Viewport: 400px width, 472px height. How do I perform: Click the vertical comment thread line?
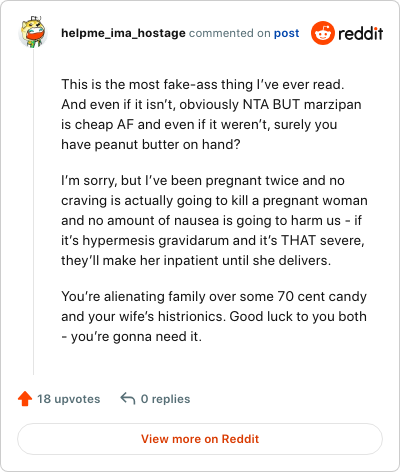click(x=33, y=212)
